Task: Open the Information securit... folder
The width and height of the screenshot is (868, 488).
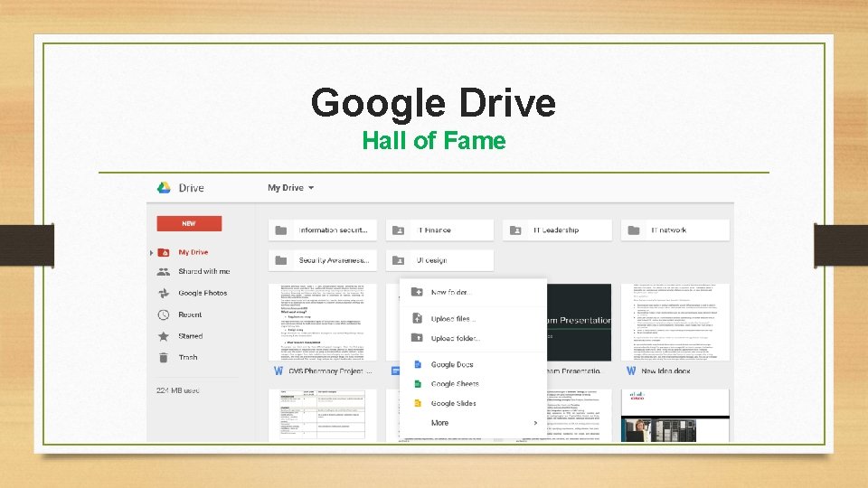Action: 323,230
